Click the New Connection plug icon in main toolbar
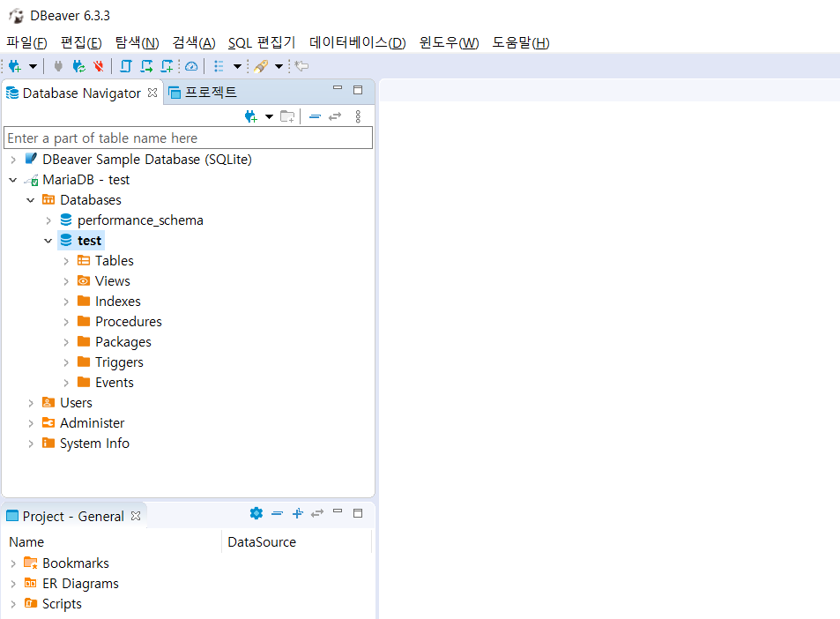840x619 pixels. tap(14, 66)
